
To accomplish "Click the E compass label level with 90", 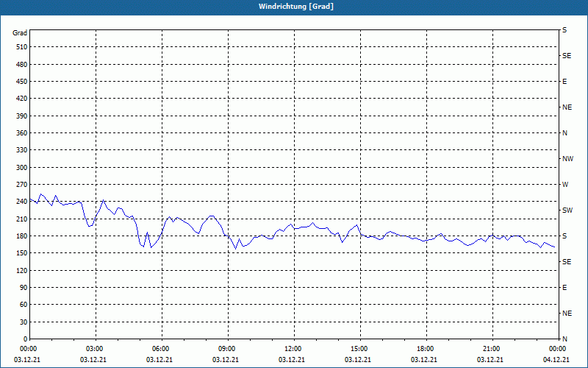I will [x=564, y=288].
